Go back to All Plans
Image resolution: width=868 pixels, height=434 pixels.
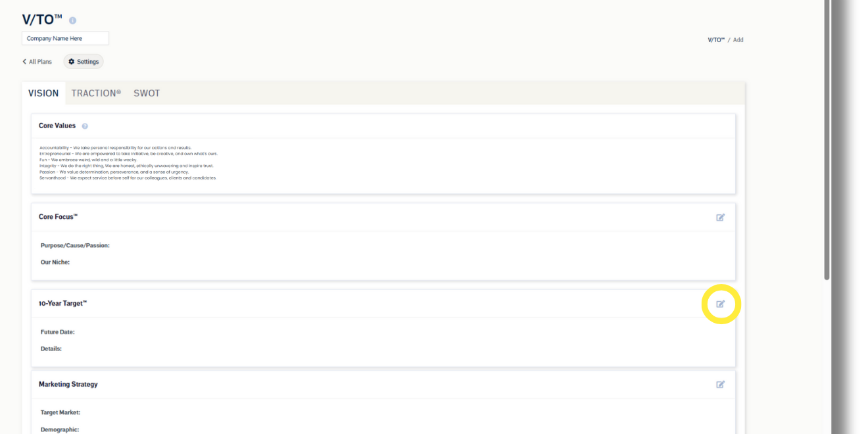37,62
